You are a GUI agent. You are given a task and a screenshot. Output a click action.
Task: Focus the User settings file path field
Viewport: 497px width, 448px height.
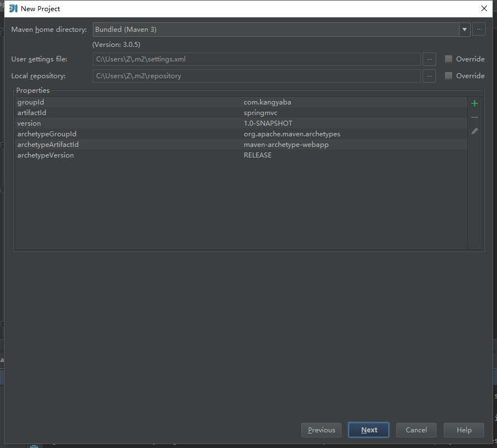[x=257, y=59]
